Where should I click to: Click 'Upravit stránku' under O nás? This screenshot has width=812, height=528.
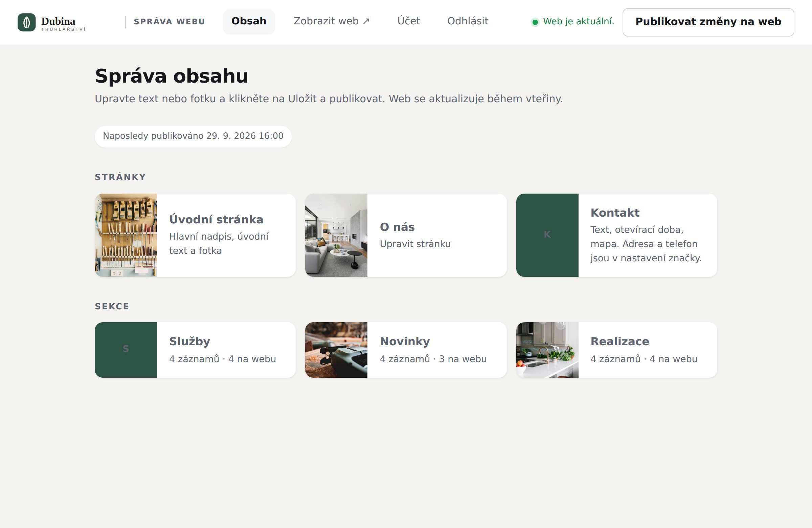(x=415, y=244)
